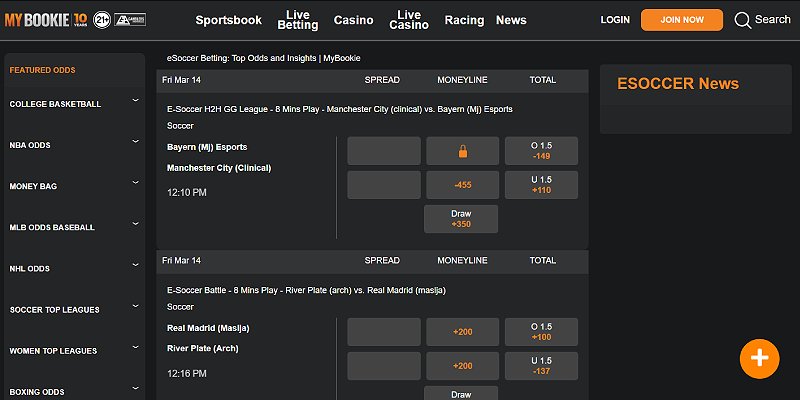
Task: Go to the Casino tab
Action: pos(354,20)
